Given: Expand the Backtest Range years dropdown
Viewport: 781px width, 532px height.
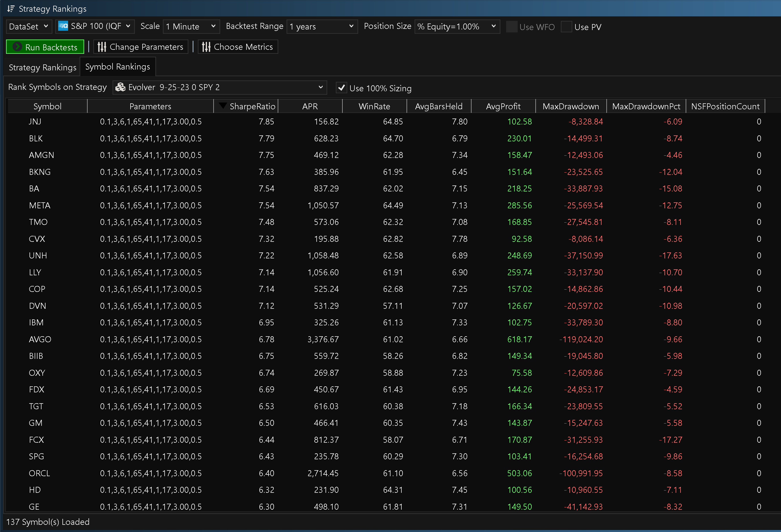Looking at the screenshot, I should [x=321, y=27].
